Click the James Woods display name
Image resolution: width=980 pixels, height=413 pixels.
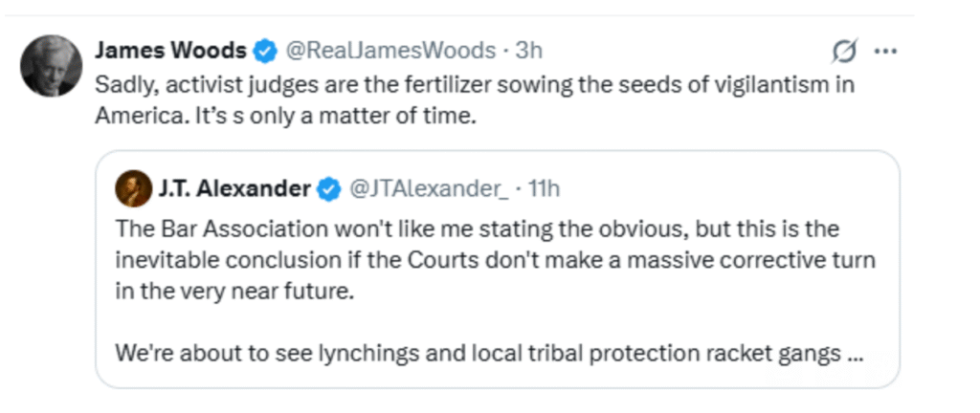coord(170,51)
